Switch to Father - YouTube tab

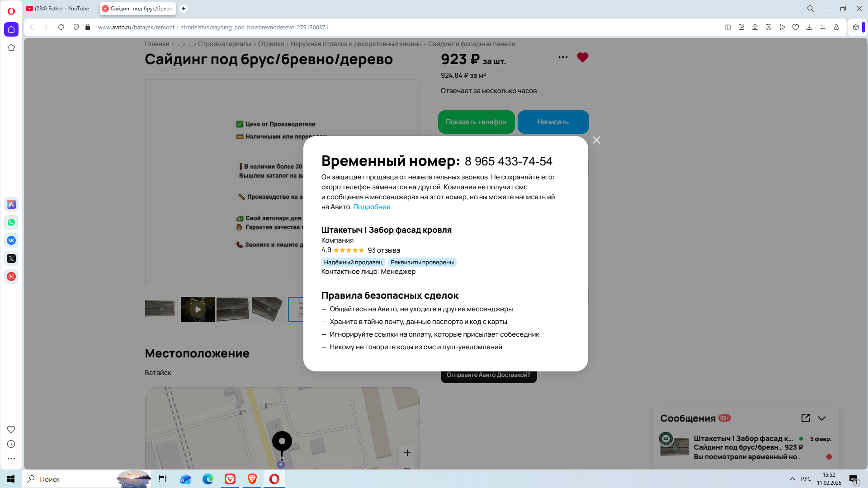point(62,9)
